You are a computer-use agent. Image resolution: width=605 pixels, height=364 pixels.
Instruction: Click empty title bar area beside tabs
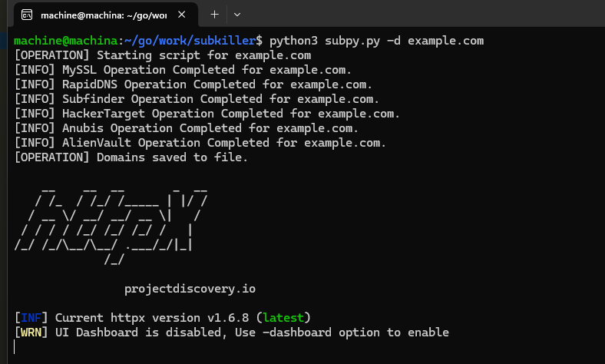click(425, 14)
